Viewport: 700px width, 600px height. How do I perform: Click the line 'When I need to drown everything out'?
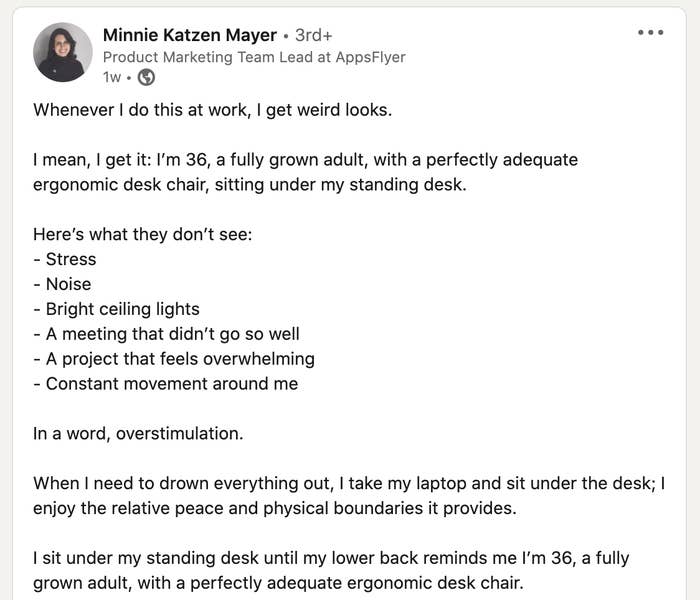coord(349,483)
